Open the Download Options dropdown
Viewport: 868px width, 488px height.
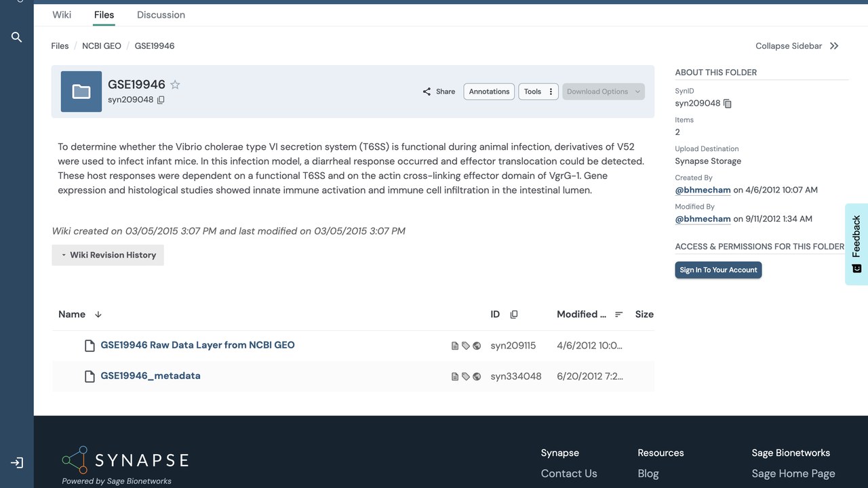(604, 91)
